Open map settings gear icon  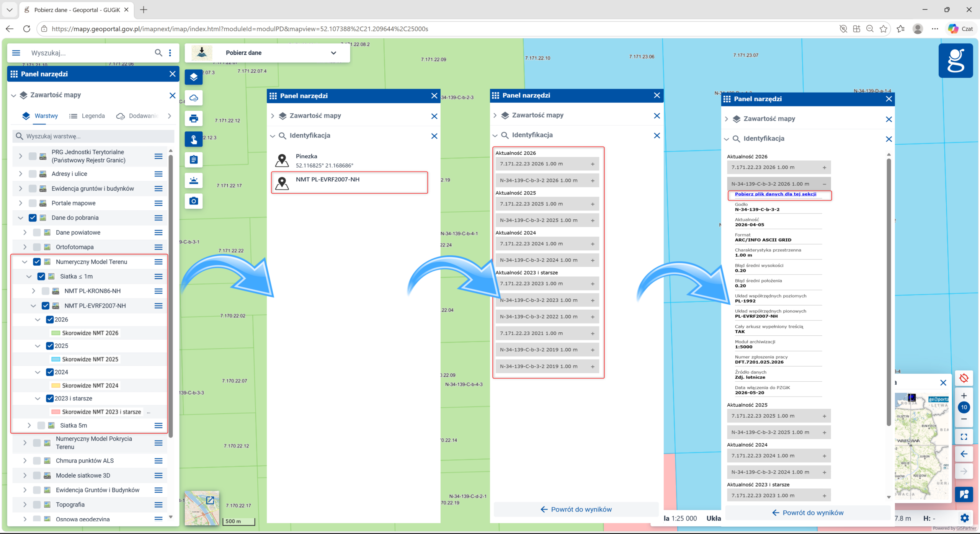click(x=964, y=518)
